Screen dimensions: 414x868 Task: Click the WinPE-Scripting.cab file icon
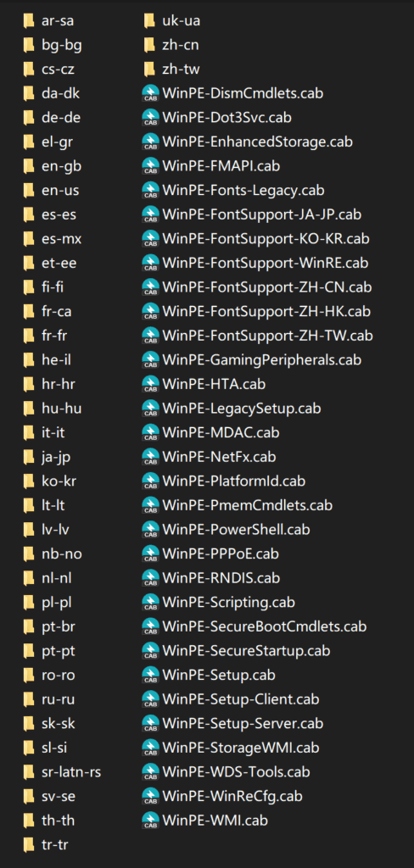150,602
